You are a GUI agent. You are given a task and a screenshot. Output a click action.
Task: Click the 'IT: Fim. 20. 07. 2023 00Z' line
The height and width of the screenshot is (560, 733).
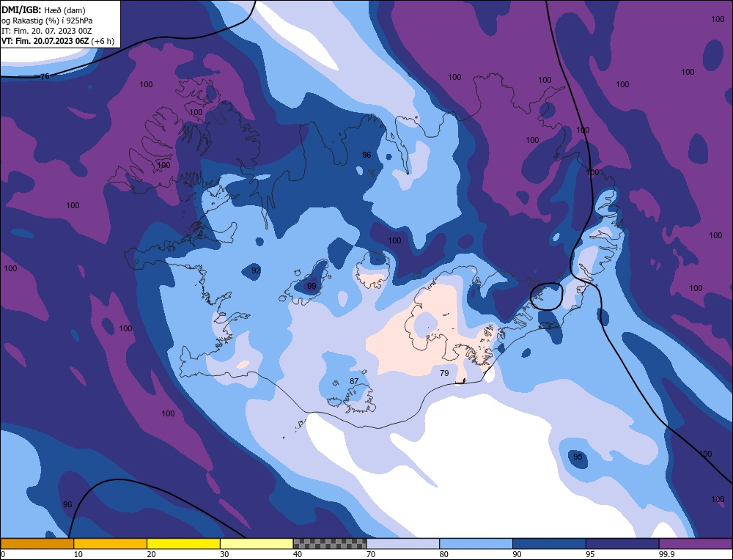(47, 31)
